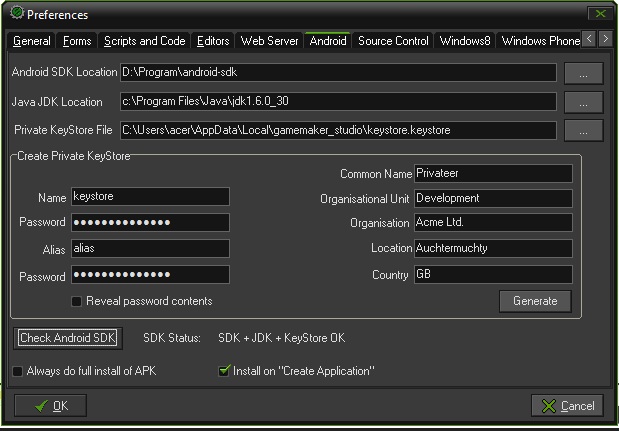Image resolution: width=619 pixels, height=431 pixels.
Task: Click the keystore Name field
Action: coord(150,197)
